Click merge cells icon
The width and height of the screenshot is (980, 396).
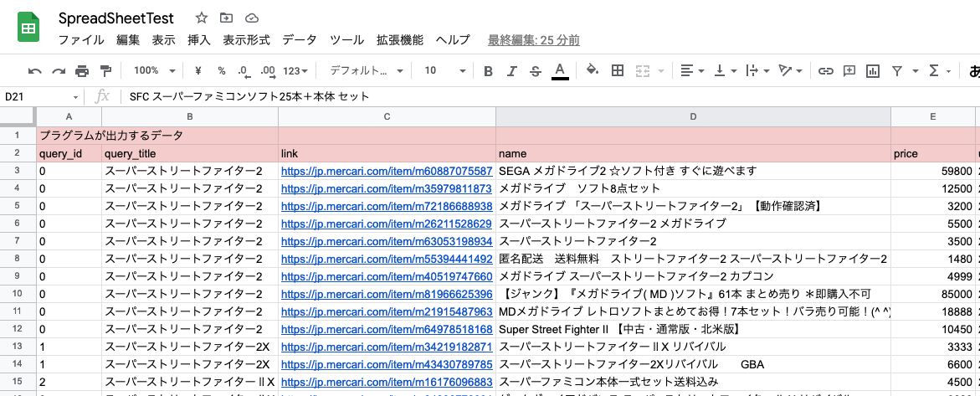coord(643,70)
